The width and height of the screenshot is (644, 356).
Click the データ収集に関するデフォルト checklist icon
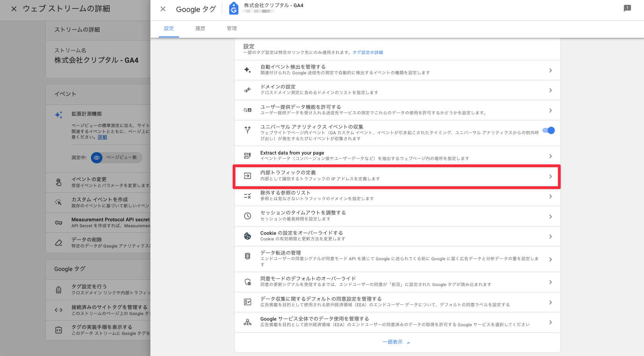[x=247, y=302]
